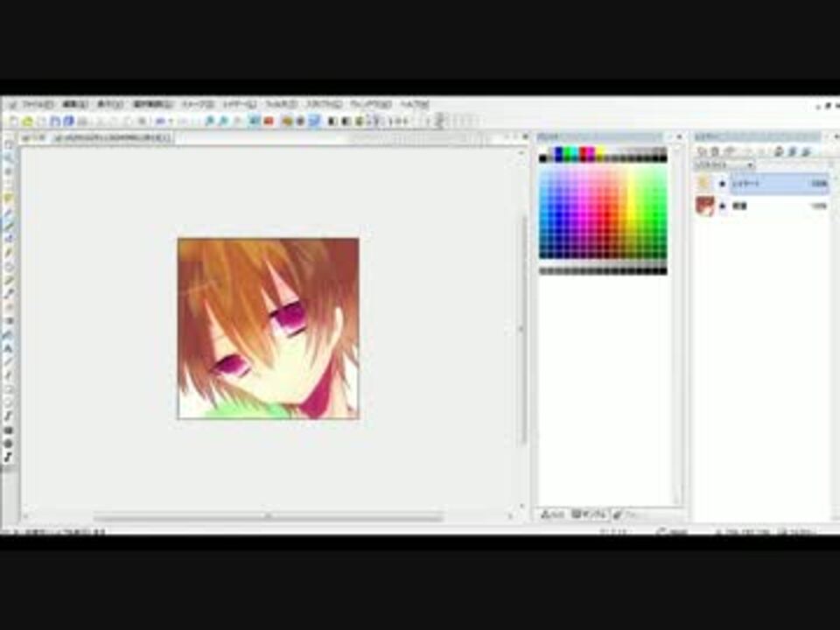Open the ウィンドウ (Window) menu
Image resolution: width=840 pixels, height=630 pixels.
point(370,104)
